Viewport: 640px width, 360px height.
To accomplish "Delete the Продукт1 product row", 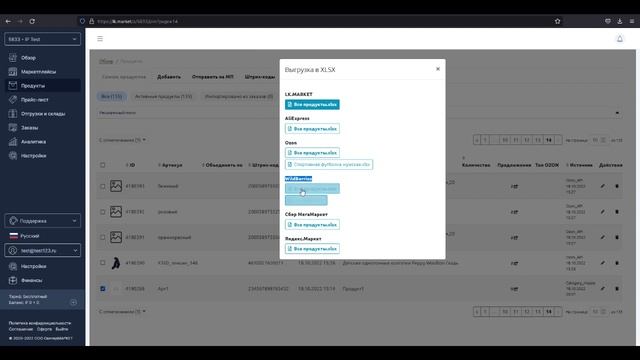I will pos(617,289).
